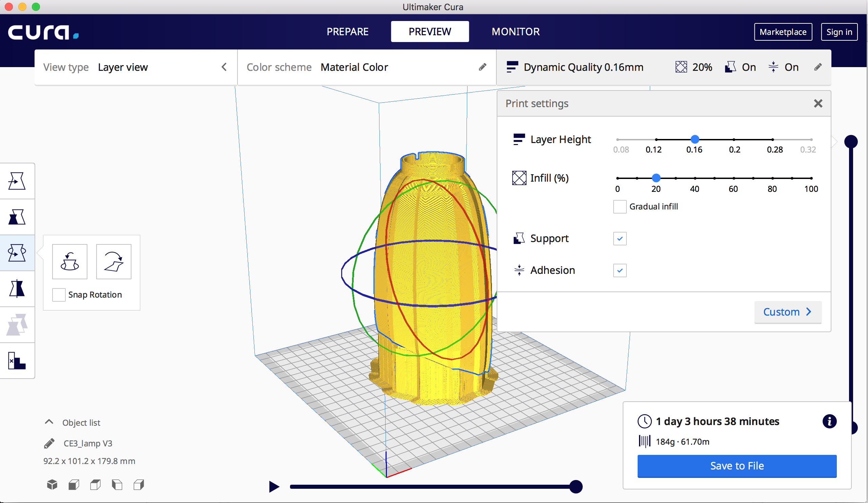Click the Adhesion icon in Print settings
Screen dimensions: 868x503
pyautogui.click(x=519, y=270)
